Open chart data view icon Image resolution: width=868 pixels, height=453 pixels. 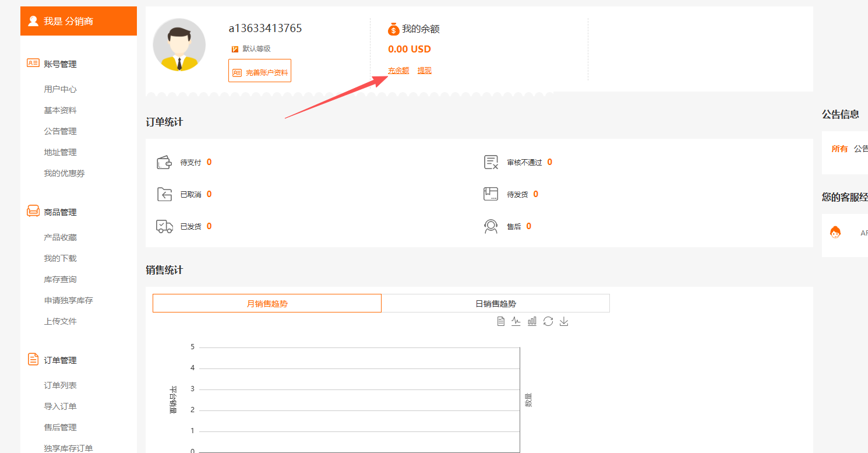pos(500,321)
